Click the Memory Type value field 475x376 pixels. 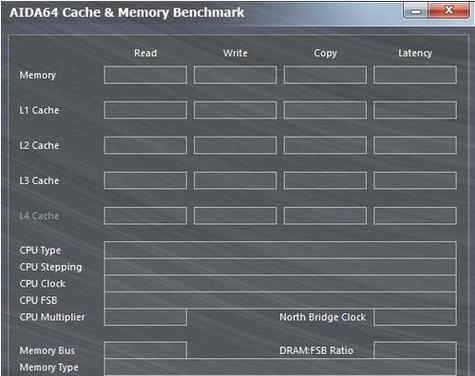tap(280, 367)
